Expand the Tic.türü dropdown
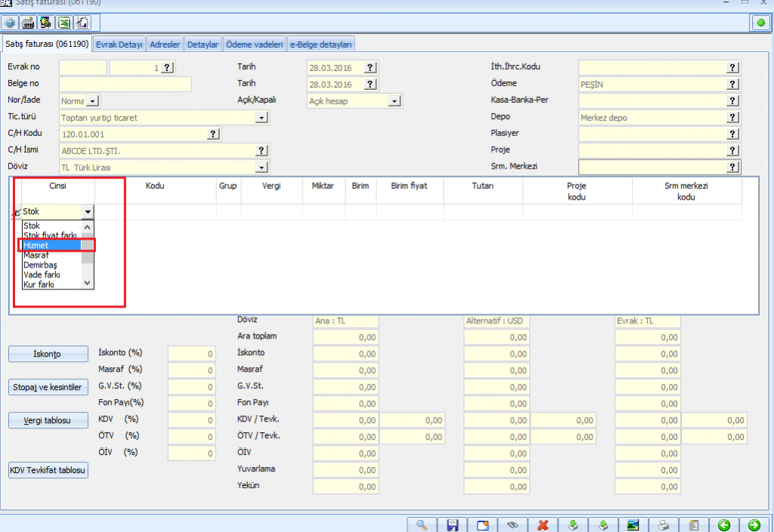The width and height of the screenshot is (774, 532). (262, 118)
